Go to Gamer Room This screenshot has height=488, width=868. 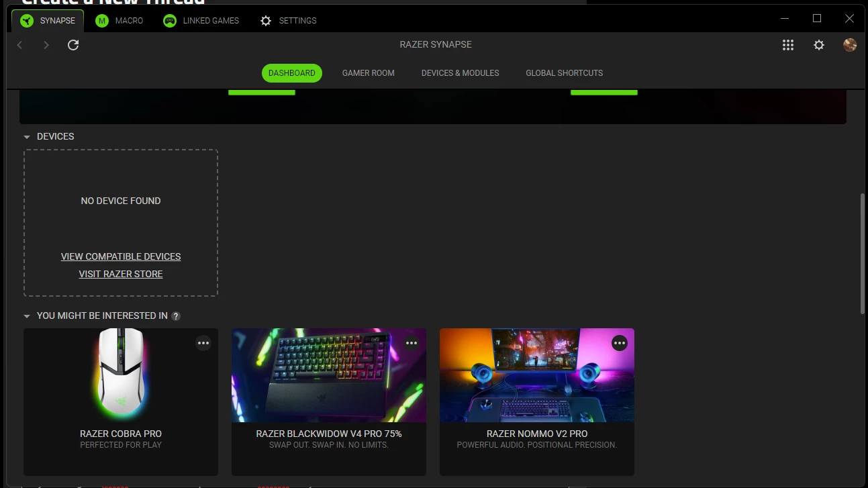point(369,73)
